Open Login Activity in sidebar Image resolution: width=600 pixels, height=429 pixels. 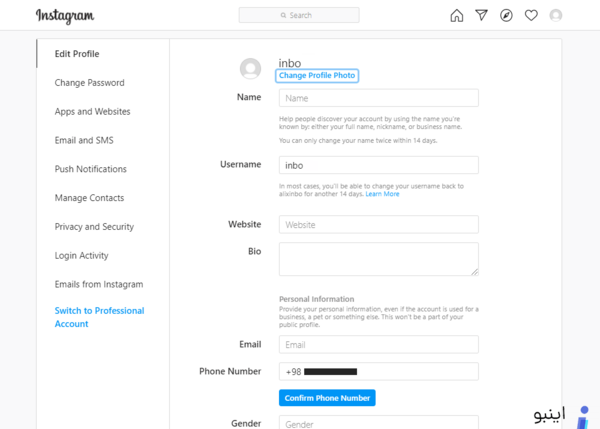pyautogui.click(x=82, y=255)
